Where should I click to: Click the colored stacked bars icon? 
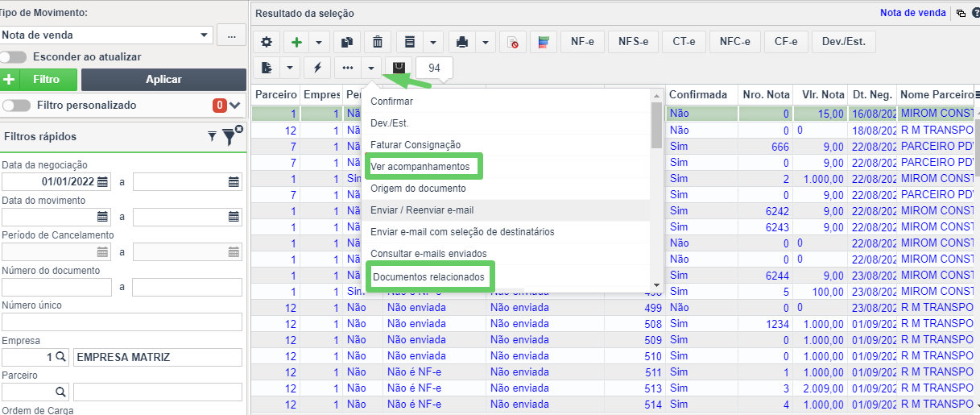[x=544, y=42]
